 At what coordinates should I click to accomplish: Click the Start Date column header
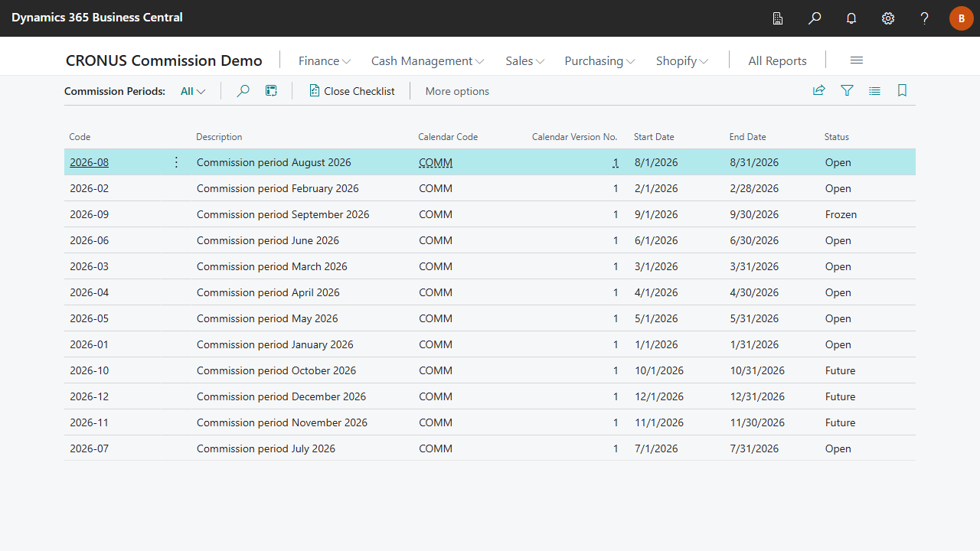click(654, 137)
